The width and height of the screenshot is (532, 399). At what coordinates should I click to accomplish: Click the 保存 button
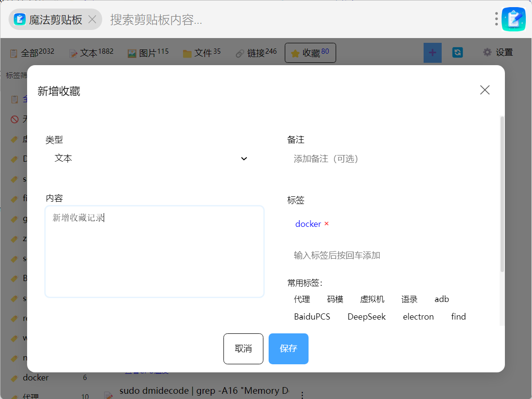(289, 349)
